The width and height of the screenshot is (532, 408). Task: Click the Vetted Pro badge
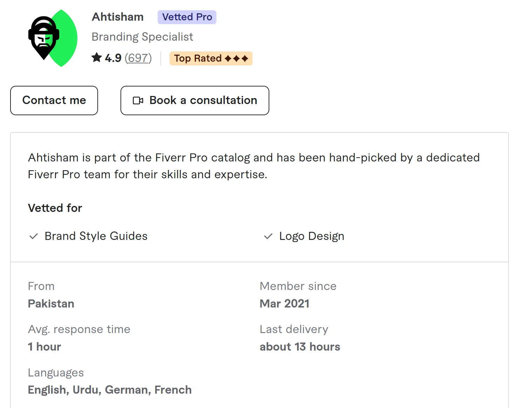coord(187,17)
